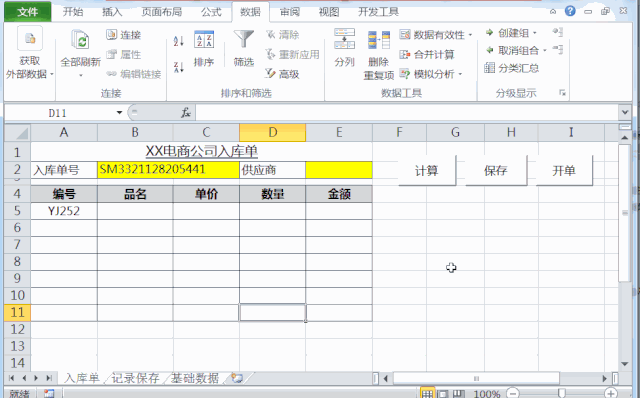Open 连接 connections
Image resolution: width=640 pixels, height=398 pixels.
click(124, 35)
